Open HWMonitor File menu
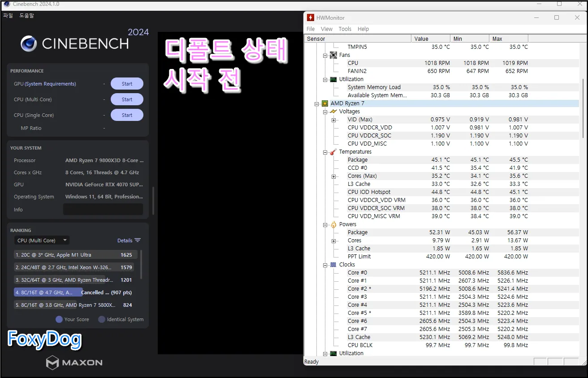This screenshot has height=378, width=588. pos(311,29)
